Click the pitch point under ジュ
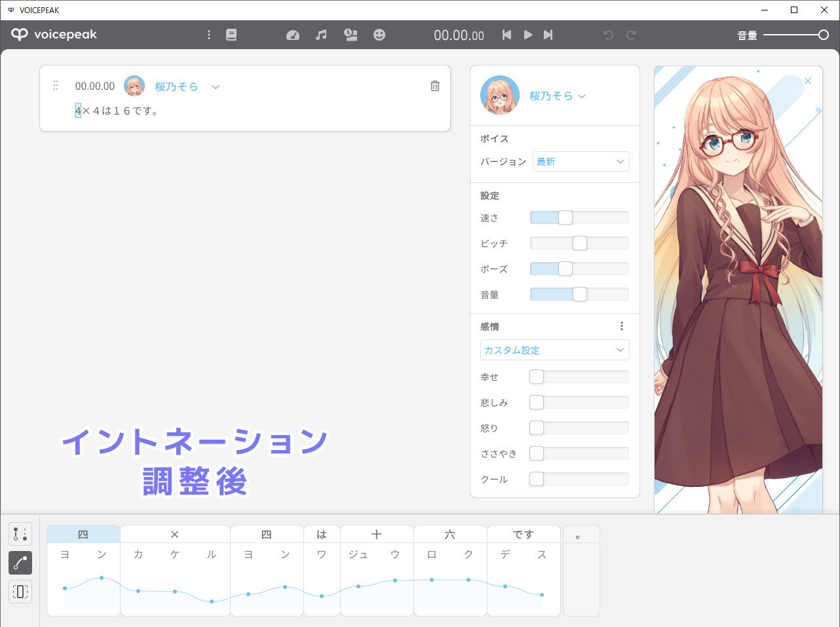Screen dimensions: 840x627 [x=358, y=586]
